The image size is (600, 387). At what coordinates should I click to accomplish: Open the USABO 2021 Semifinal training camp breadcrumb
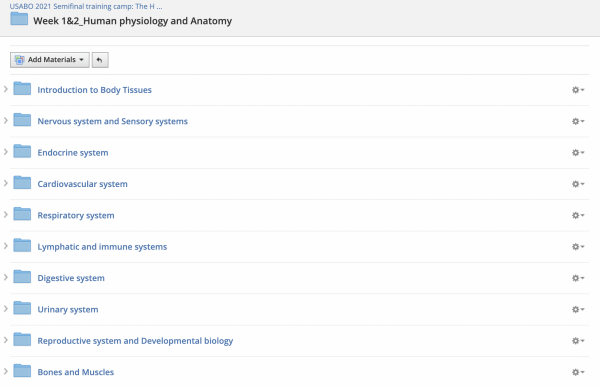(86, 7)
